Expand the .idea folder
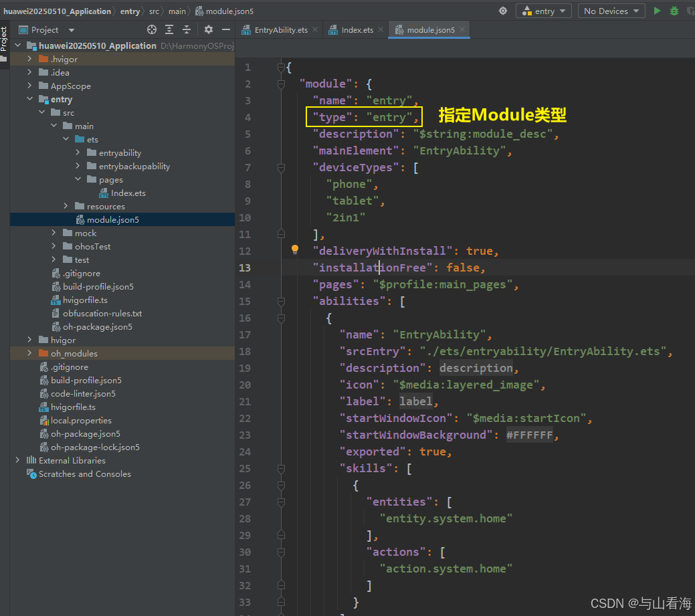The width and height of the screenshot is (695, 616). [x=29, y=72]
